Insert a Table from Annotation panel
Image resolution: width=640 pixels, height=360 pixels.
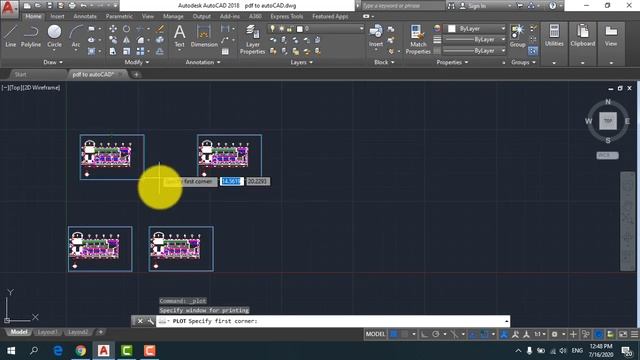tap(225, 51)
